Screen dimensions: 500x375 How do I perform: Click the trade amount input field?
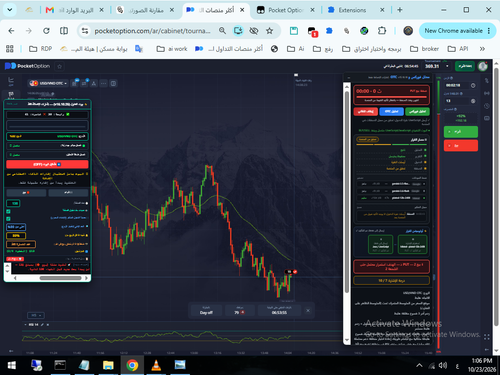pos(457,101)
